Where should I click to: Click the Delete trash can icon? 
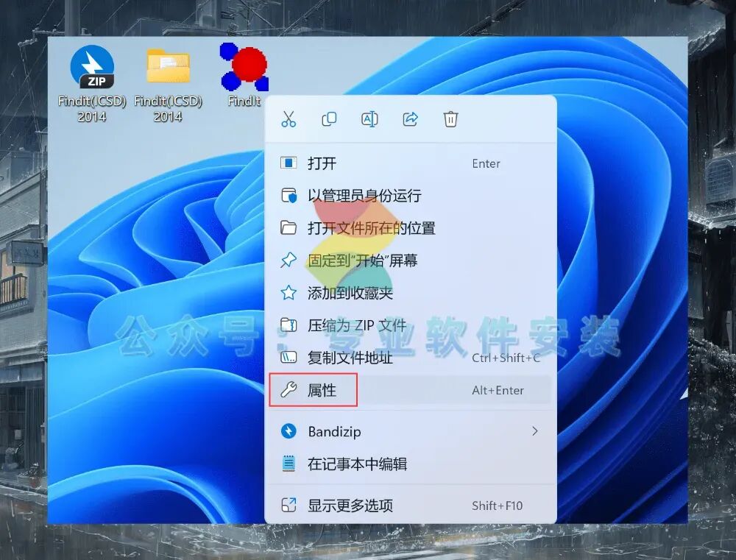pos(450,119)
